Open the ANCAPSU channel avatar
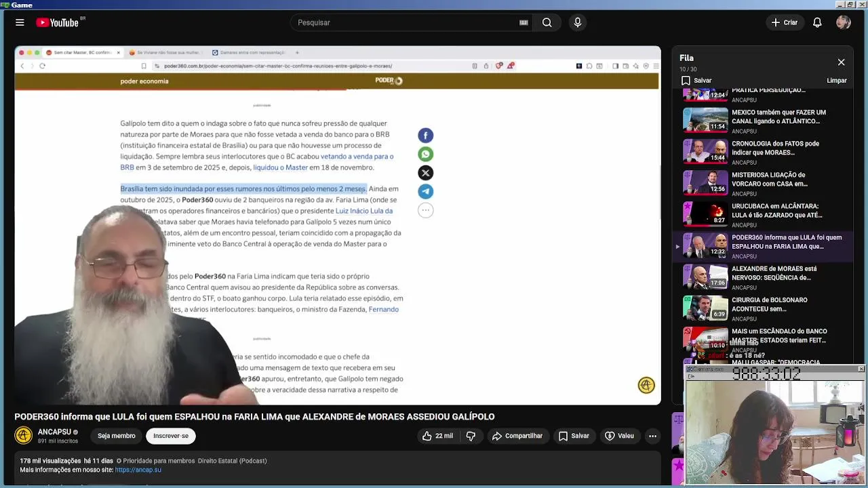Image resolution: width=868 pixels, height=488 pixels. (x=24, y=436)
